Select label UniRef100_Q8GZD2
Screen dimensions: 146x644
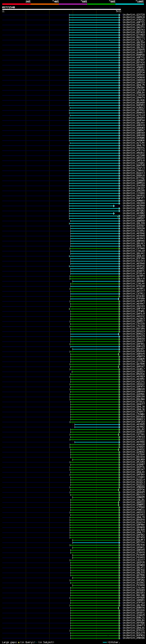click(133, 208)
